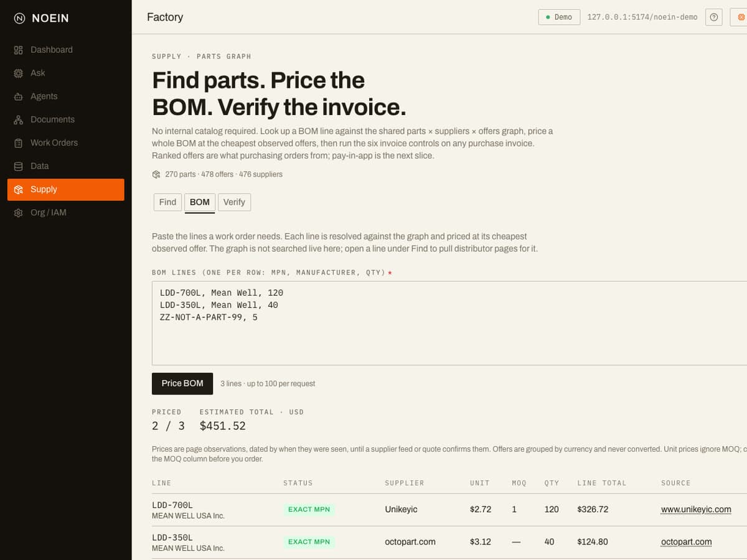The width and height of the screenshot is (747, 560).
Task: Click the LDD-700L line row
Action: (x=449, y=510)
